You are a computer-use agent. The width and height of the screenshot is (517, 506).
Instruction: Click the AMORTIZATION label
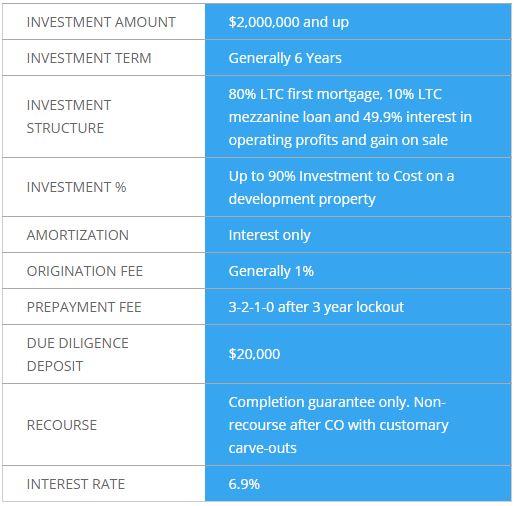tap(78, 235)
